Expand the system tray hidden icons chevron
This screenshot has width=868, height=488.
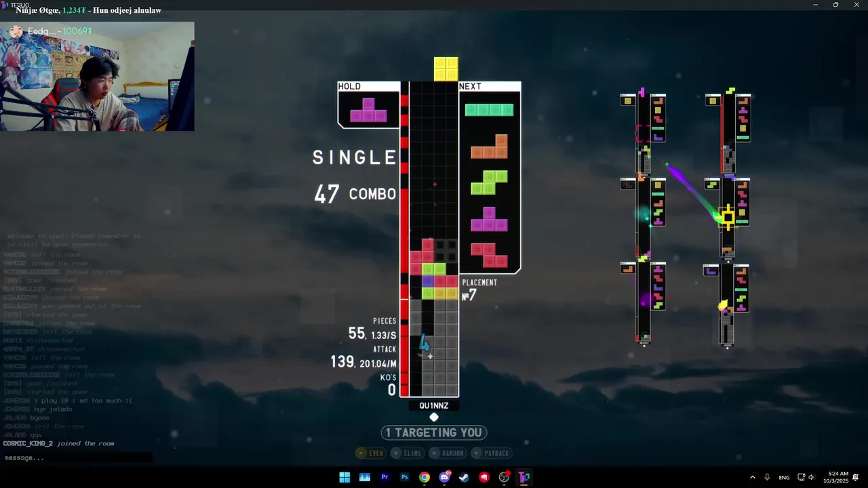coord(752,477)
